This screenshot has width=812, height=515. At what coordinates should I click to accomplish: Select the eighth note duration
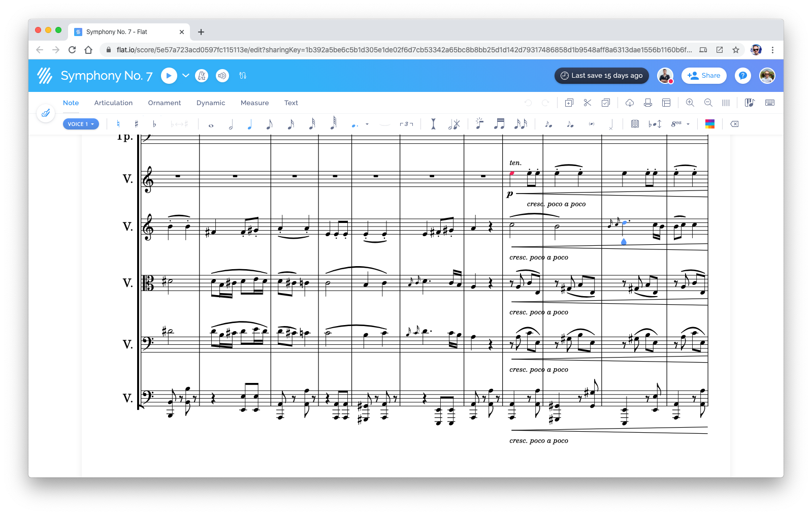pos(269,124)
